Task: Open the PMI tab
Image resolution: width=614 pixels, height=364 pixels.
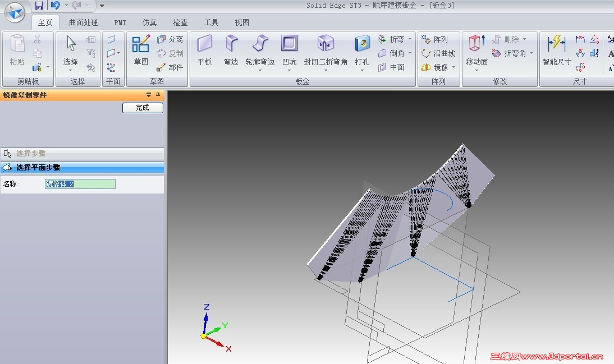Action: [x=120, y=22]
